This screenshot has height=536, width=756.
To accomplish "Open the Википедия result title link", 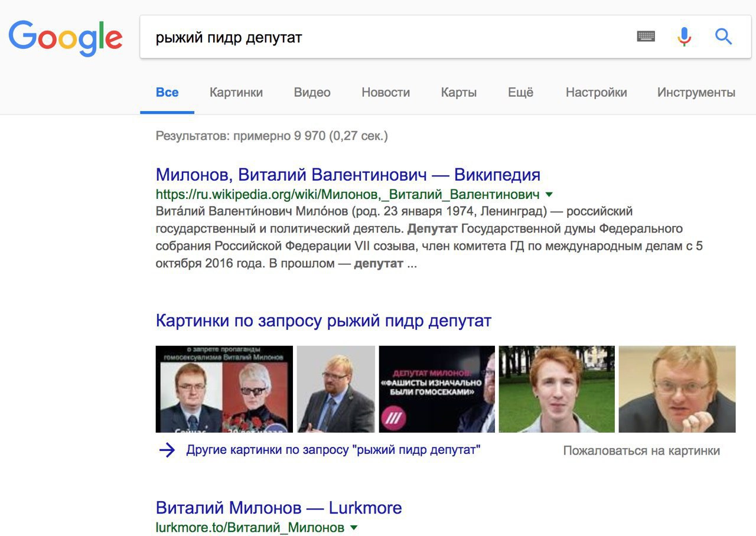I will click(x=348, y=175).
